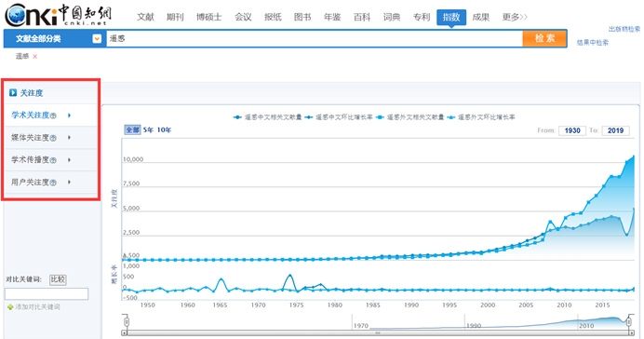Click the 学术传播度 sidebar label
This screenshot has width=644, height=339.
pos(31,160)
